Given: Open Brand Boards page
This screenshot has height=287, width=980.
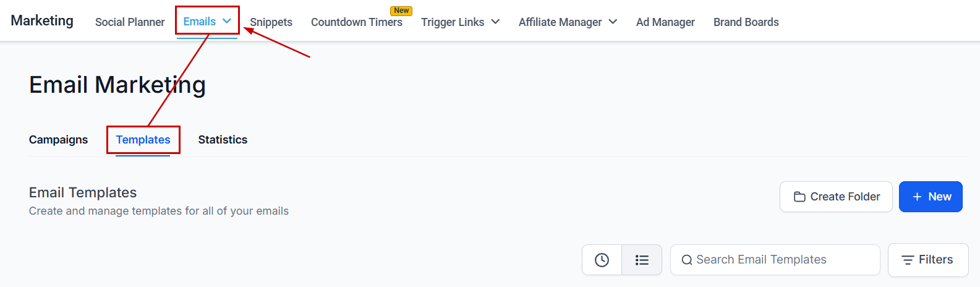Looking at the screenshot, I should pyautogui.click(x=746, y=22).
